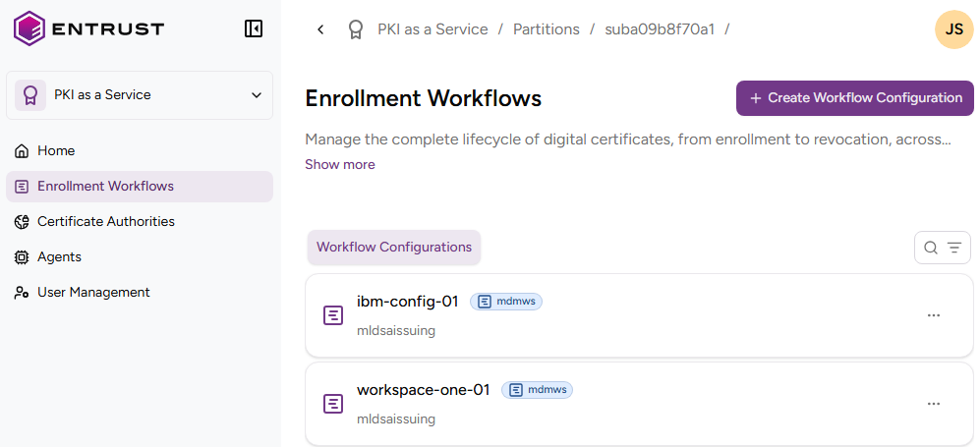Open the JS user avatar
The width and height of the screenshot is (980, 447).
[x=953, y=29]
